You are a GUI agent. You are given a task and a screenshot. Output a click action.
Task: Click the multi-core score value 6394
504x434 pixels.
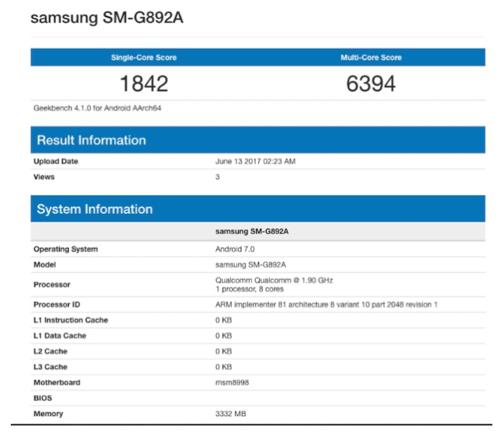pyautogui.click(x=371, y=84)
